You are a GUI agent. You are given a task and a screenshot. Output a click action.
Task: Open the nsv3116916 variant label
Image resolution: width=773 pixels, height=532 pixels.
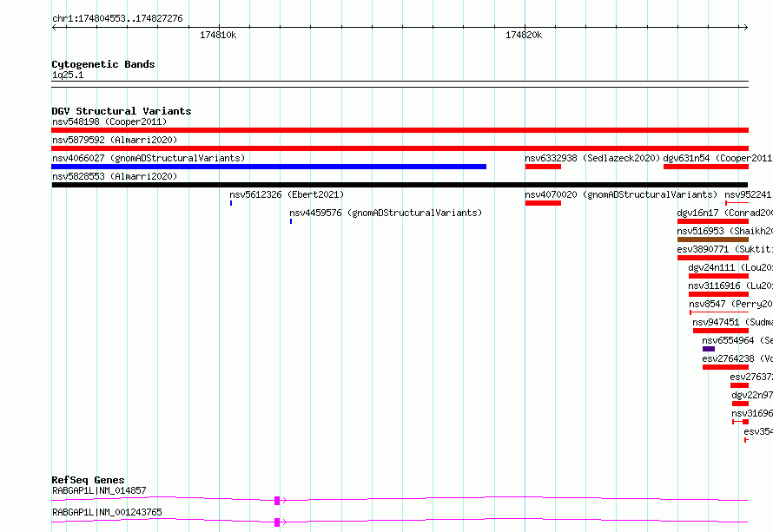tap(730, 286)
